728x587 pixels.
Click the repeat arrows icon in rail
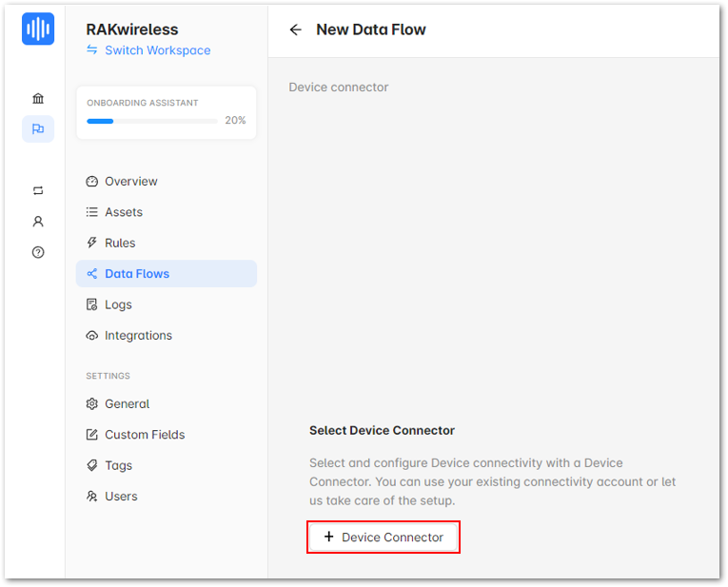tap(38, 190)
